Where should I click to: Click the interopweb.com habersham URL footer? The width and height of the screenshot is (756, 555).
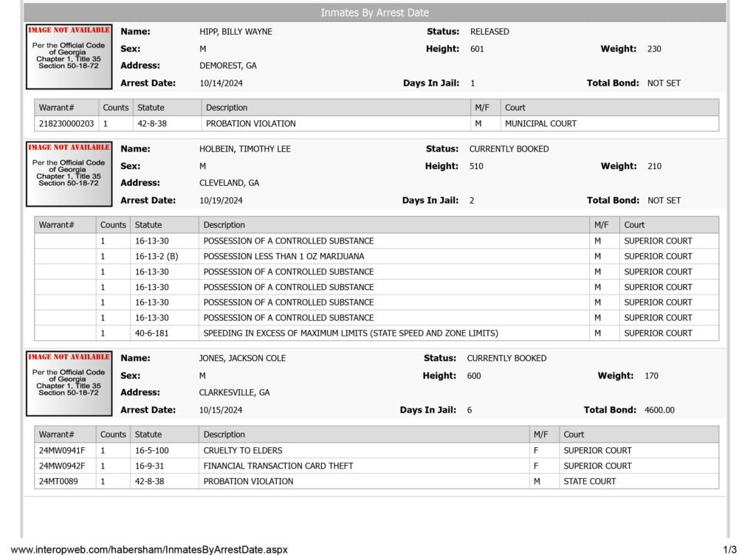[x=149, y=549]
